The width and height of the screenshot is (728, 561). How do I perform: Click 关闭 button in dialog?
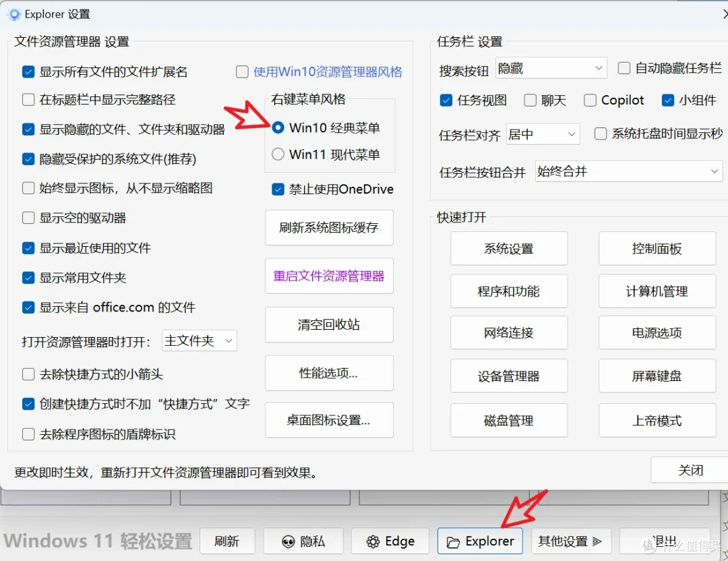point(690,470)
